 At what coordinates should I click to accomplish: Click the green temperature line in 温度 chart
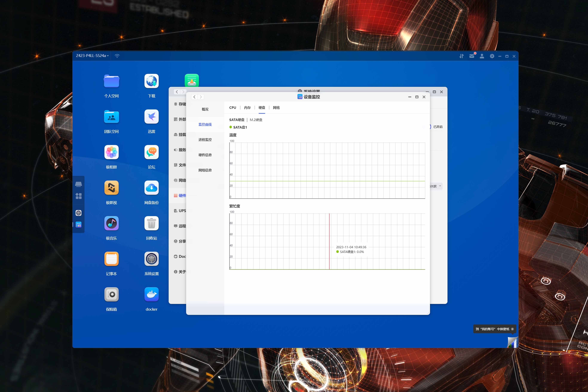pyautogui.click(x=327, y=181)
